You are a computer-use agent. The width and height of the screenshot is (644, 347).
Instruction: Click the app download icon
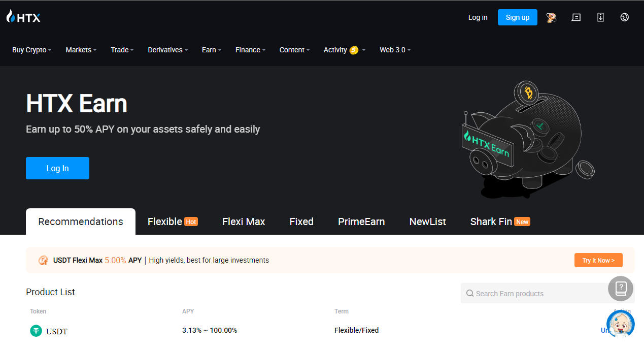(x=600, y=17)
